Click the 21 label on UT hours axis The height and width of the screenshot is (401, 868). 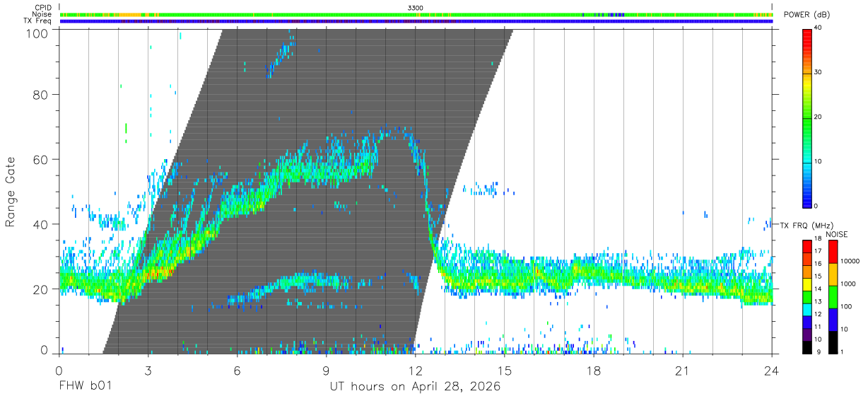click(683, 371)
